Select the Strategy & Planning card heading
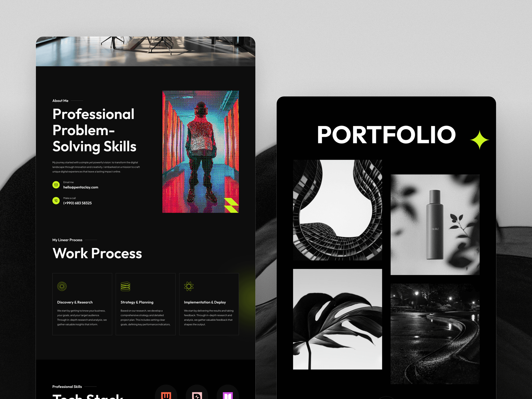Image resolution: width=532 pixels, height=399 pixels. (x=137, y=302)
